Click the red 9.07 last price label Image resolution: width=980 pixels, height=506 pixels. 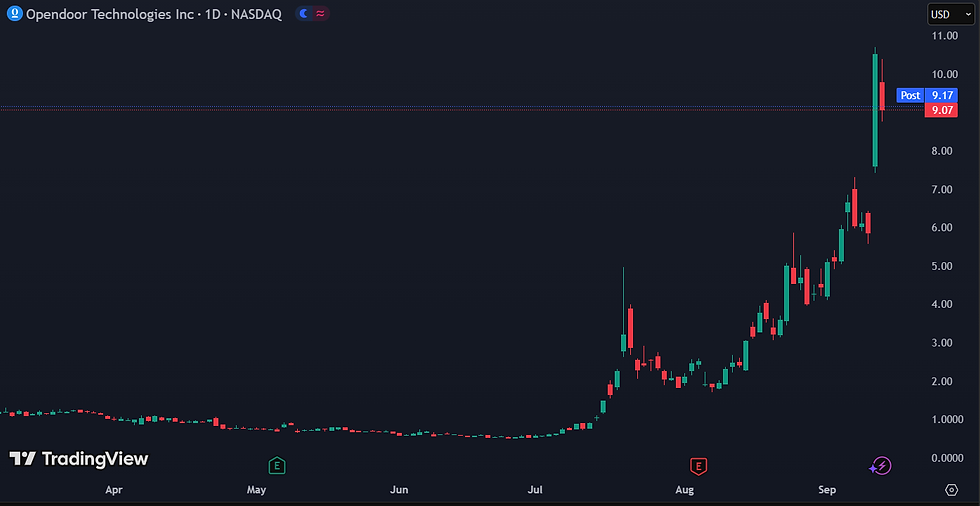pos(941,110)
